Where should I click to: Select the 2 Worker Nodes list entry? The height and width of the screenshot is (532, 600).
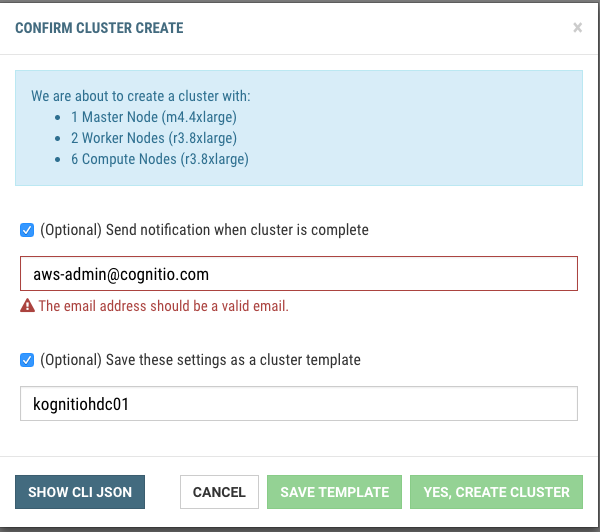(x=154, y=138)
